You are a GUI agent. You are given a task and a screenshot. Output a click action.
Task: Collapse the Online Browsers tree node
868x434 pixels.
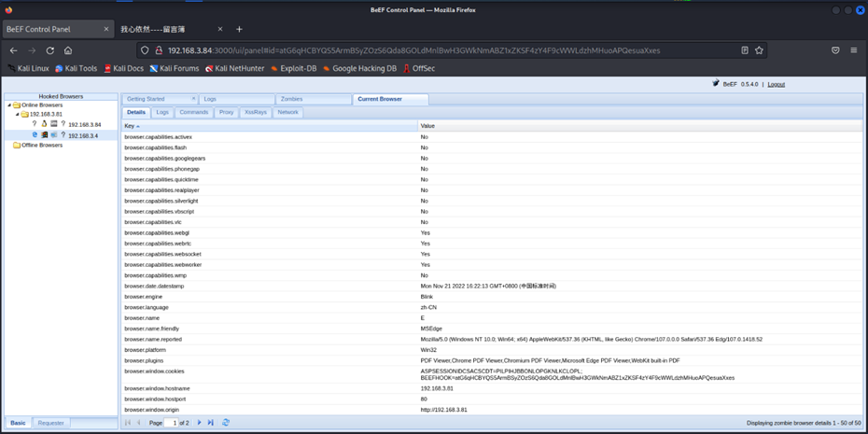tap(9, 105)
